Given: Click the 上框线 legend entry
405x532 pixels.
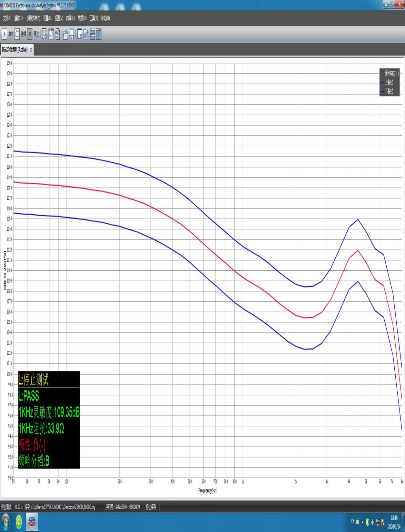Looking at the screenshot, I should click(x=387, y=82).
